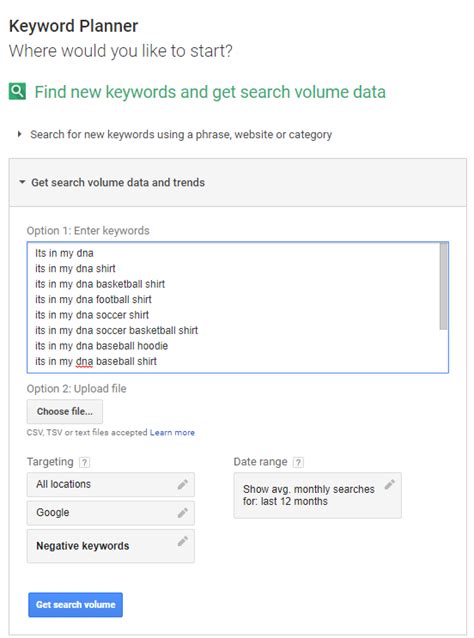Image resolution: width=474 pixels, height=638 pixels.
Task: Follow the Learn more link
Action: pos(172,433)
